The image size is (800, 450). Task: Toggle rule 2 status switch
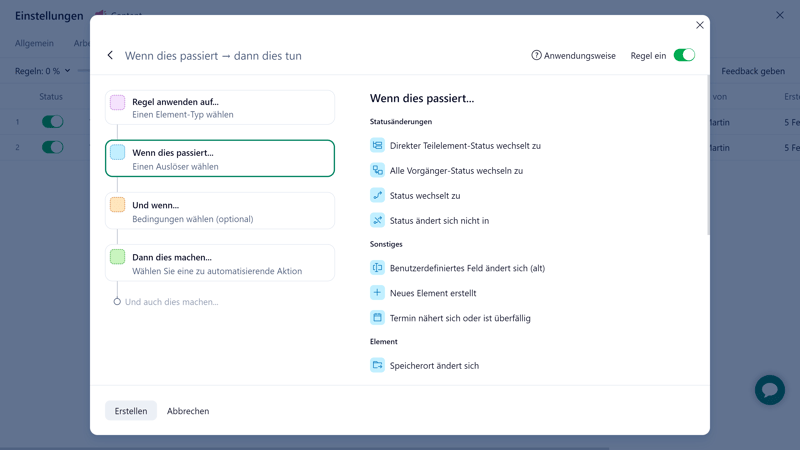(x=52, y=147)
